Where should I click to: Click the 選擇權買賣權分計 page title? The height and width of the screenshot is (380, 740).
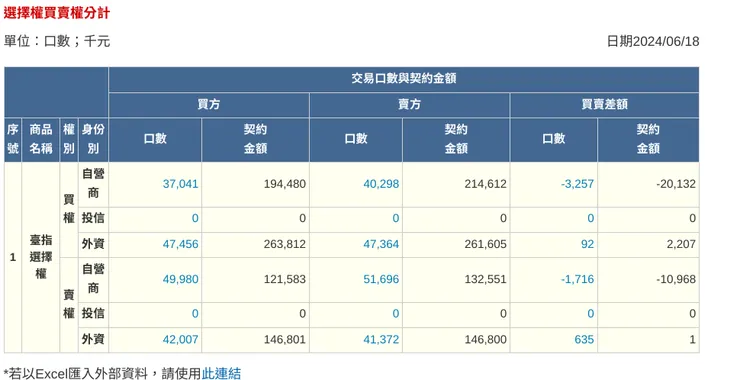[57, 13]
